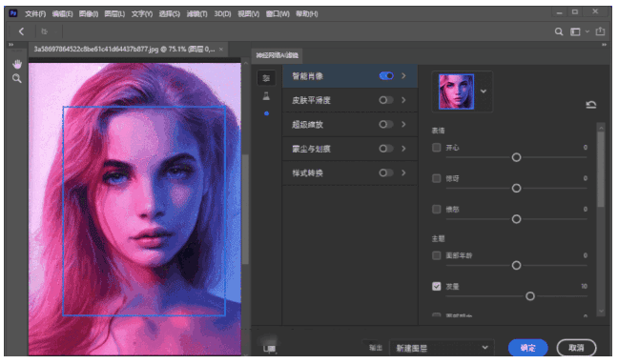Expand 智能肖像 with its chevron
This screenshot has height=364, width=618.
(403, 76)
